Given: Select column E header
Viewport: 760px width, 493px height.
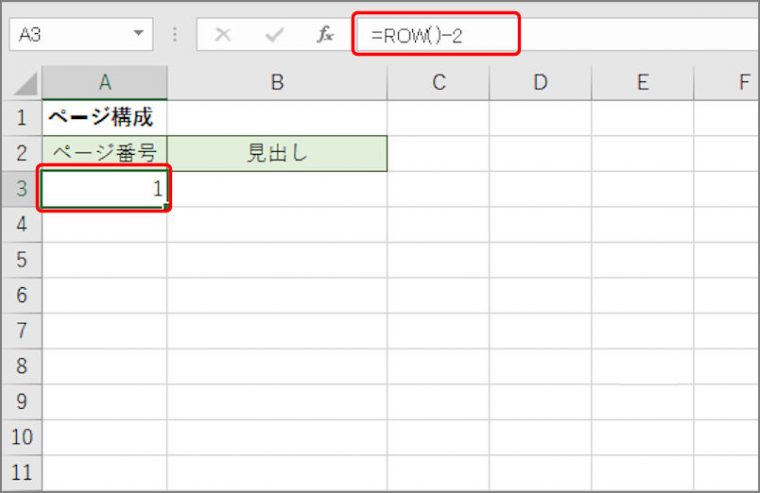Looking at the screenshot, I should point(643,83).
